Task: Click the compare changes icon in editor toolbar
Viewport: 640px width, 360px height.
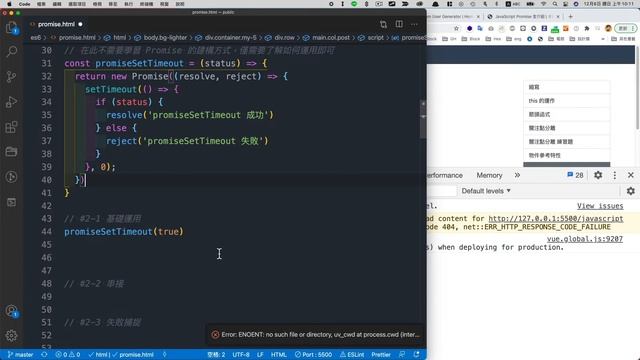Action: [x=383, y=24]
